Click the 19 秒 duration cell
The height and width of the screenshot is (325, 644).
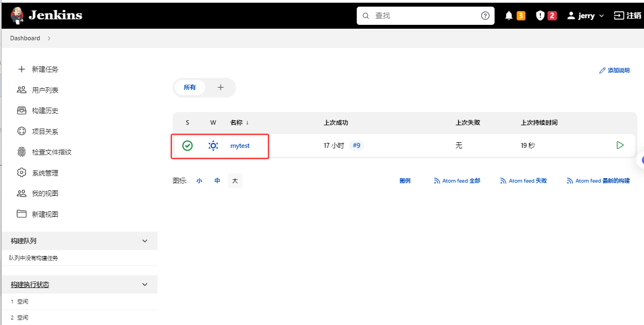pyautogui.click(x=528, y=146)
